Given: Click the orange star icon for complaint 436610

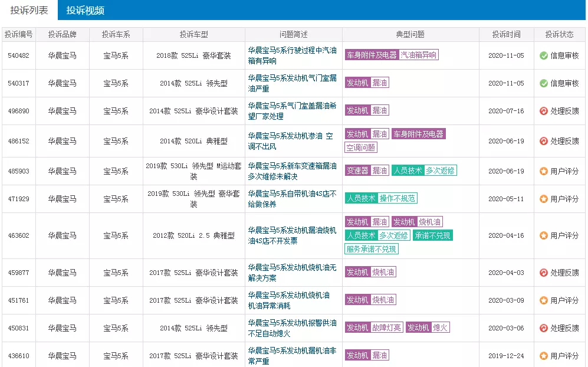Looking at the screenshot, I should [x=543, y=356].
